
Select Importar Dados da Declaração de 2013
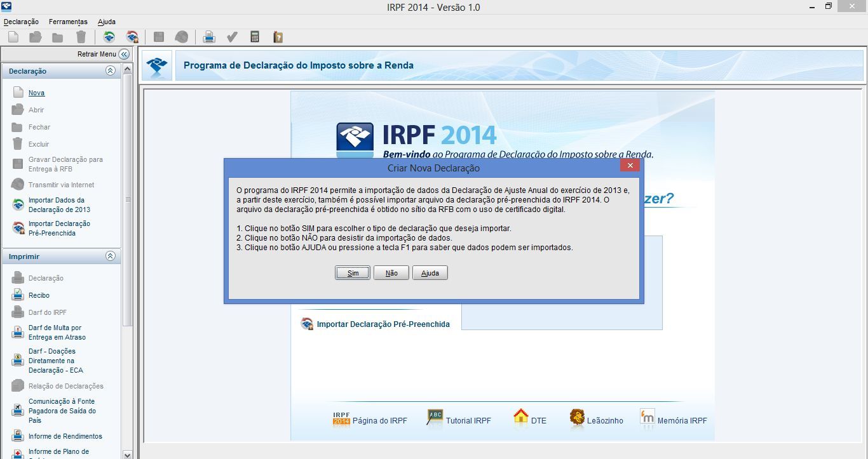pos(59,204)
